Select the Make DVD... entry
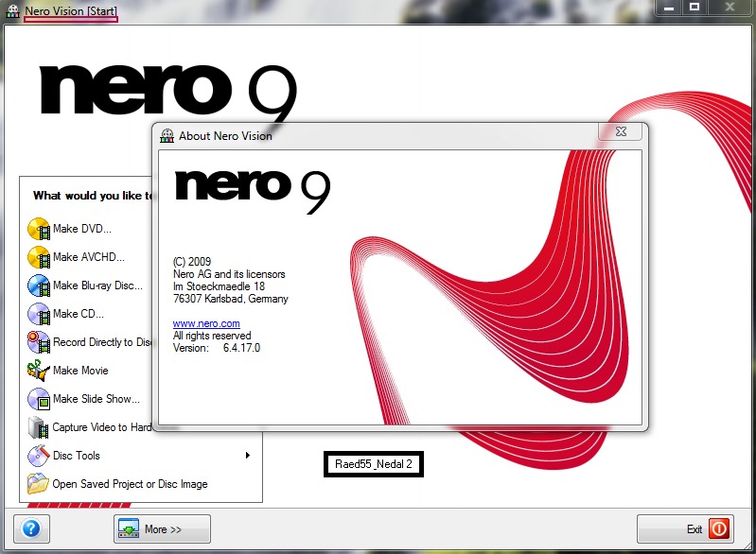Screen dimensions: 756x554 coord(82,229)
